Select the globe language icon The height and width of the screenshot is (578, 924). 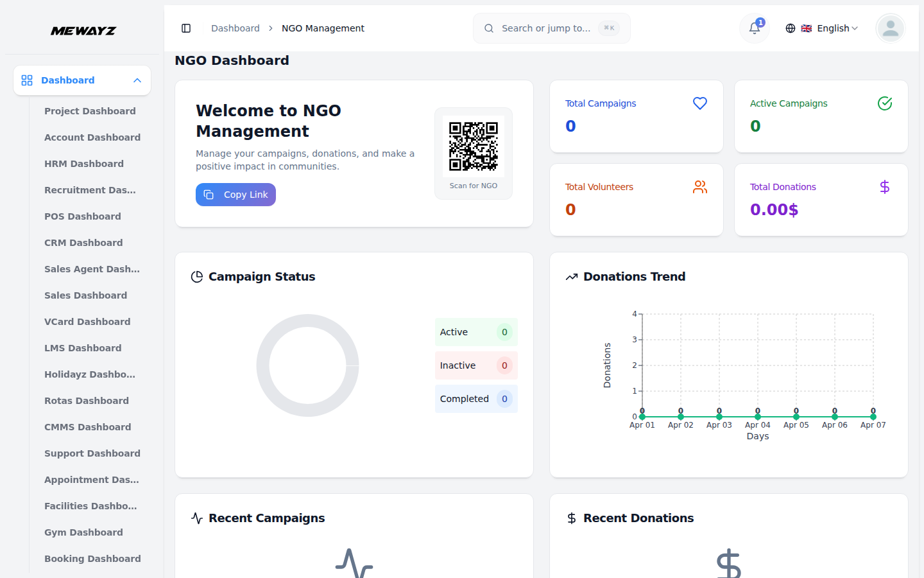790,28
